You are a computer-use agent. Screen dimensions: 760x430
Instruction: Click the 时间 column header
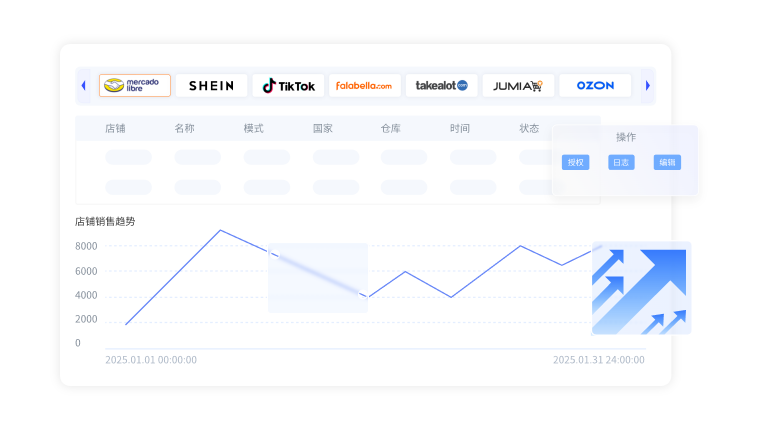point(460,128)
